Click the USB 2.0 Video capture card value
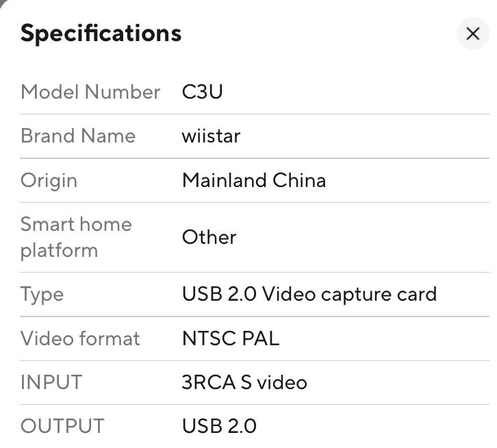497x448 pixels. 309,294
